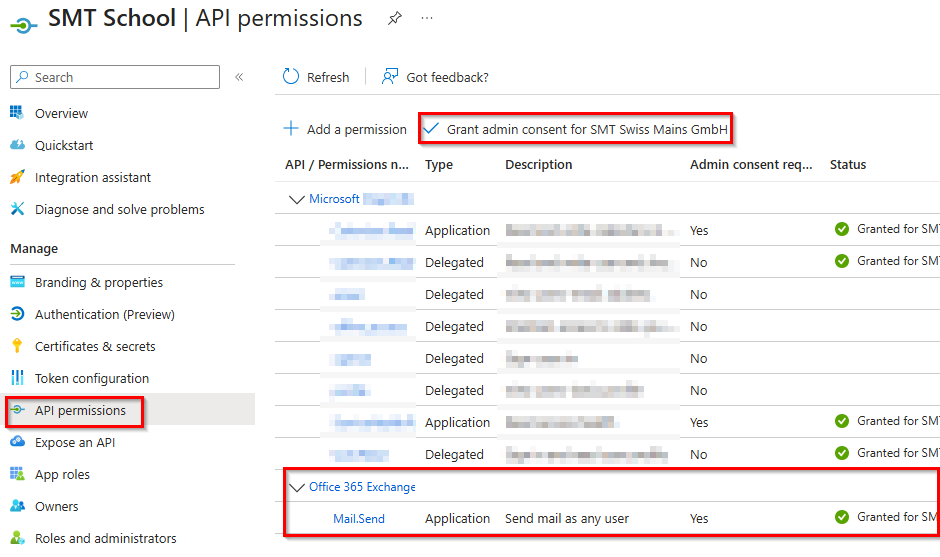Click the pin icon beside the page title

pos(395,19)
